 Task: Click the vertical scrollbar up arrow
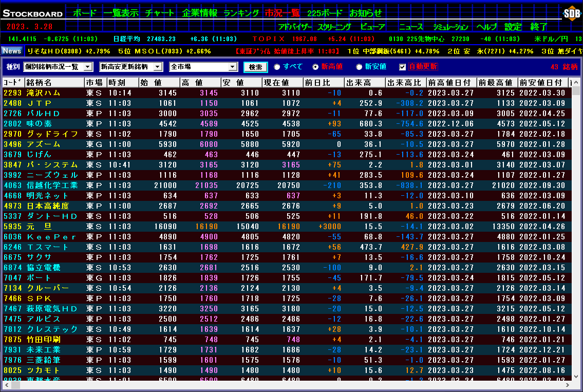tap(576, 83)
